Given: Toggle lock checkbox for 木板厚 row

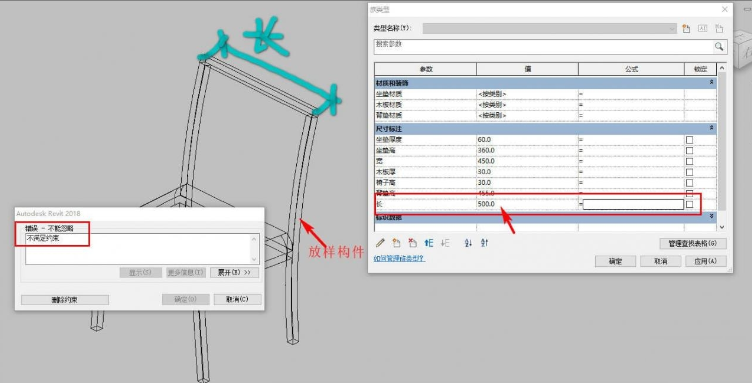Looking at the screenshot, I should pos(689,172).
